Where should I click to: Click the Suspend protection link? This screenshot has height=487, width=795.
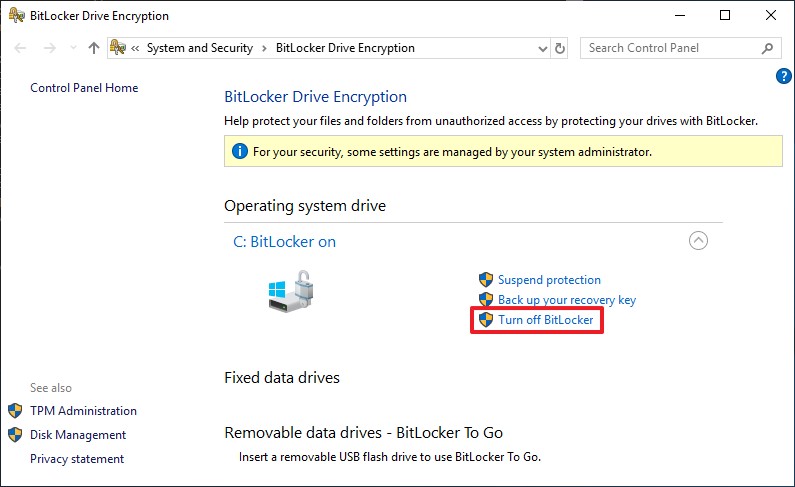coord(549,280)
